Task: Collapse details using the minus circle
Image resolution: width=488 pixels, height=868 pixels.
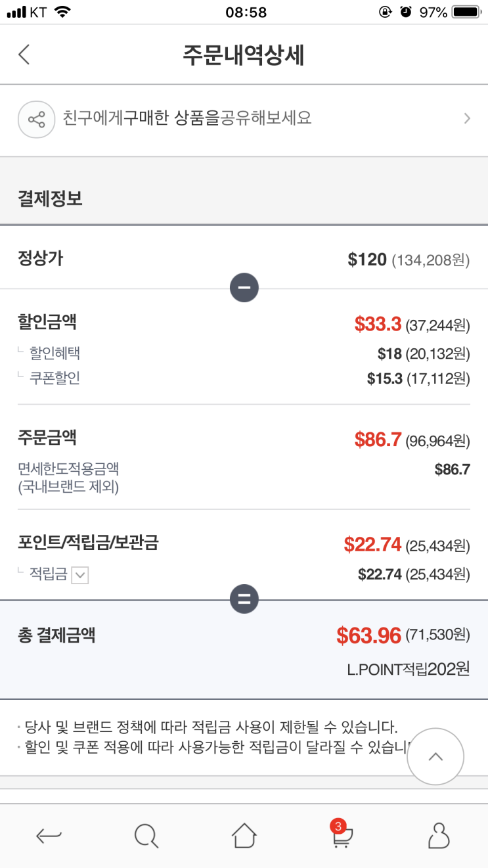Action: [x=244, y=288]
